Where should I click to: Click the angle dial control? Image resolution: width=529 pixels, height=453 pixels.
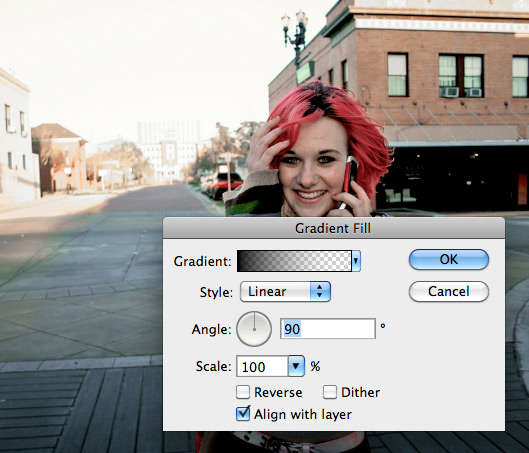tap(254, 329)
